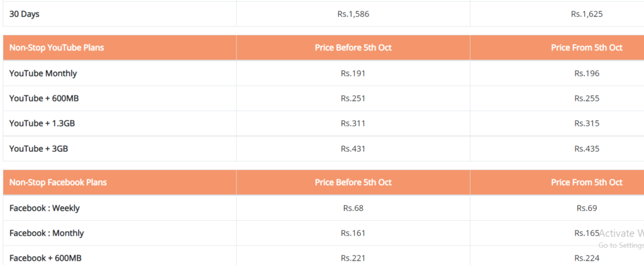Click the Rs.224 Facebook + 600MB new price

[x=587, y=258]
